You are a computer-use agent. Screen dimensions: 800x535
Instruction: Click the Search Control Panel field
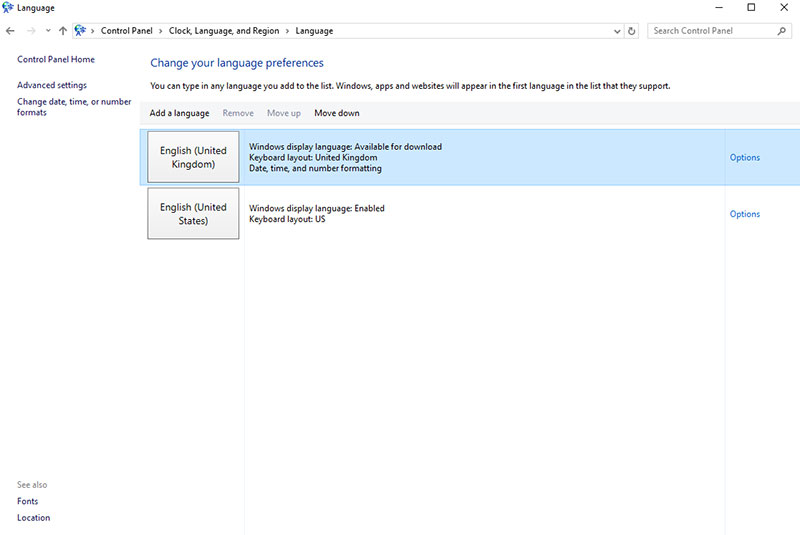click(x=712, y=31)
